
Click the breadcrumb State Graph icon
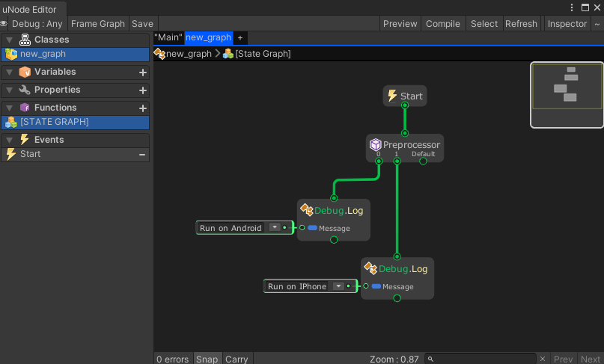point(228,54)
